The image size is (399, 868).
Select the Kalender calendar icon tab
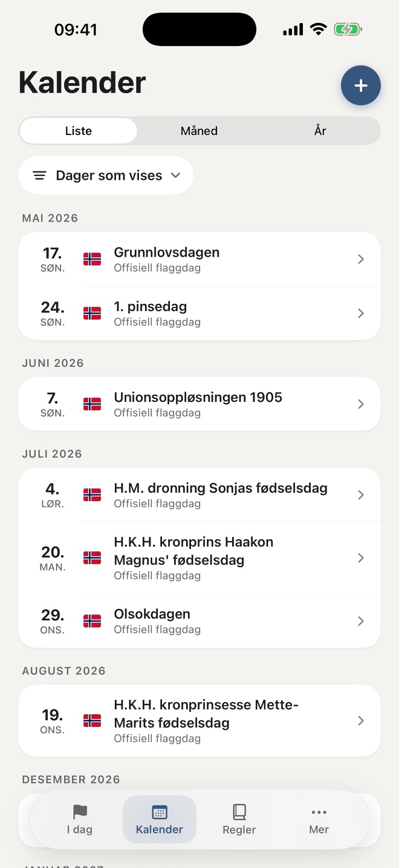(x=160, y=820)
